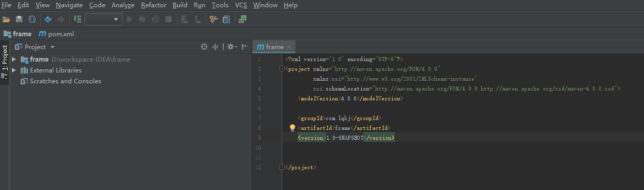Open the Build menu
This screenshot has width=644, height=190.
tap(180, 5)
